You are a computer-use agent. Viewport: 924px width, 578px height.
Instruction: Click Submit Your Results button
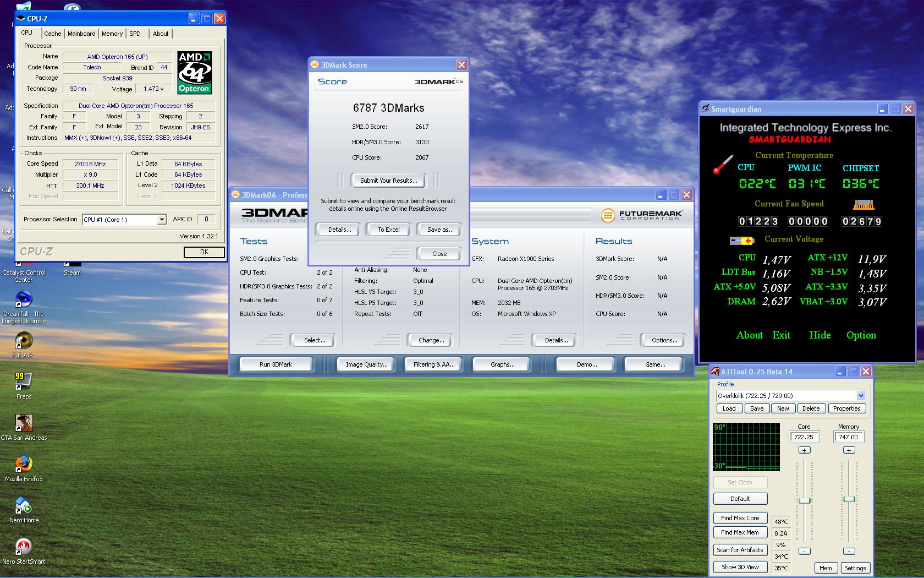tap(388, 181)
